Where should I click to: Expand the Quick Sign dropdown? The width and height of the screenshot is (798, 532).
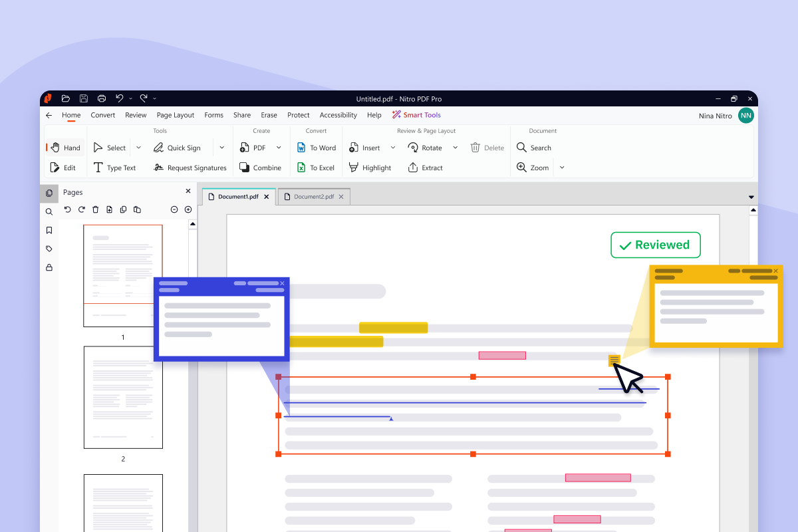(222, 148)
